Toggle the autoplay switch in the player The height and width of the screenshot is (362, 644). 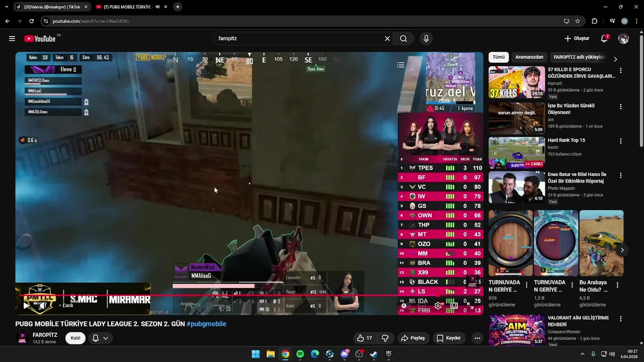404,305
